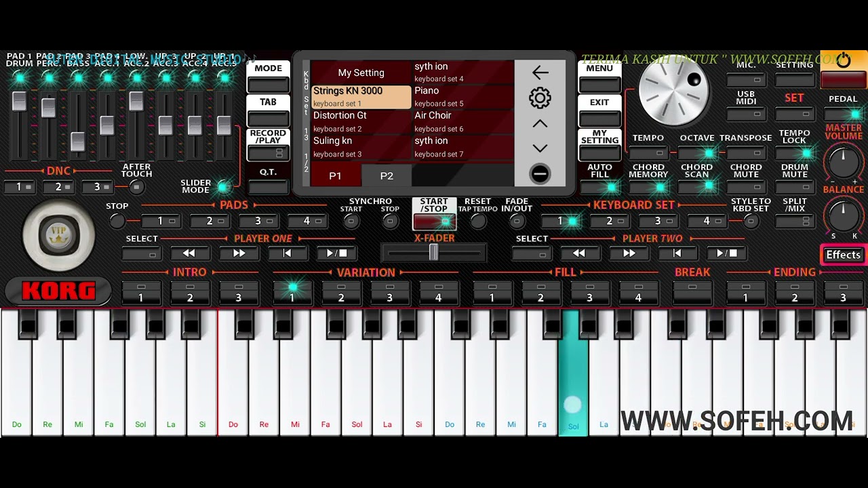Fast forward Player Two

click(x=629, y=253)
